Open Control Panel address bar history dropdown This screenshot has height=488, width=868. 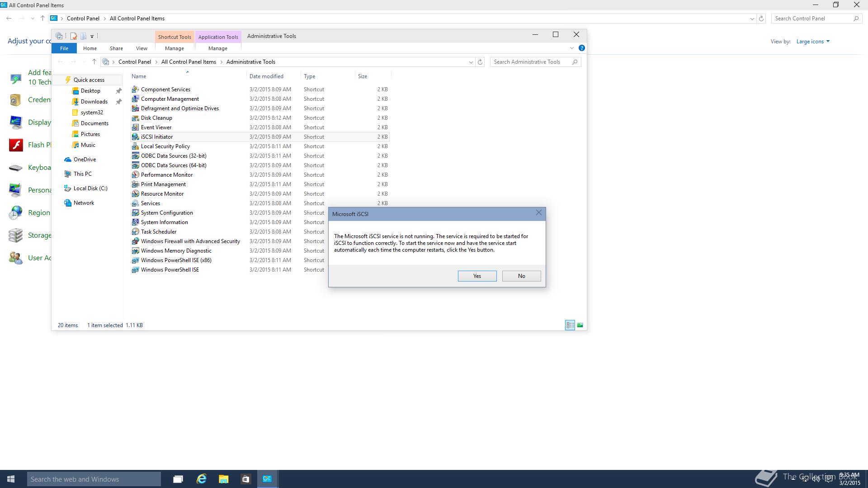click(752, 19)
